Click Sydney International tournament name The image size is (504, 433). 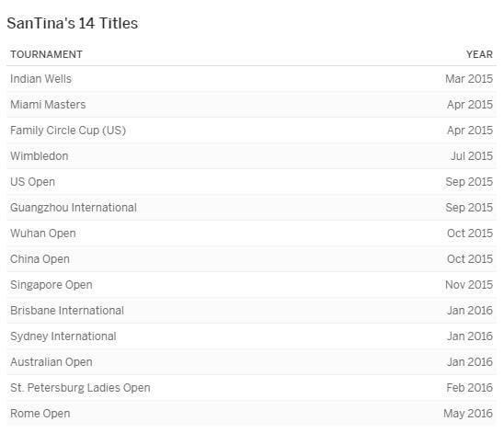63,336
